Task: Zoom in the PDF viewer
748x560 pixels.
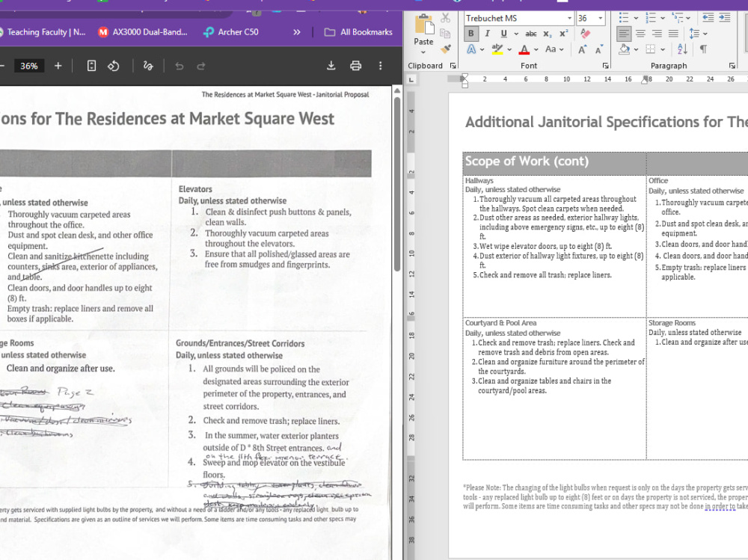Action: 58,66
